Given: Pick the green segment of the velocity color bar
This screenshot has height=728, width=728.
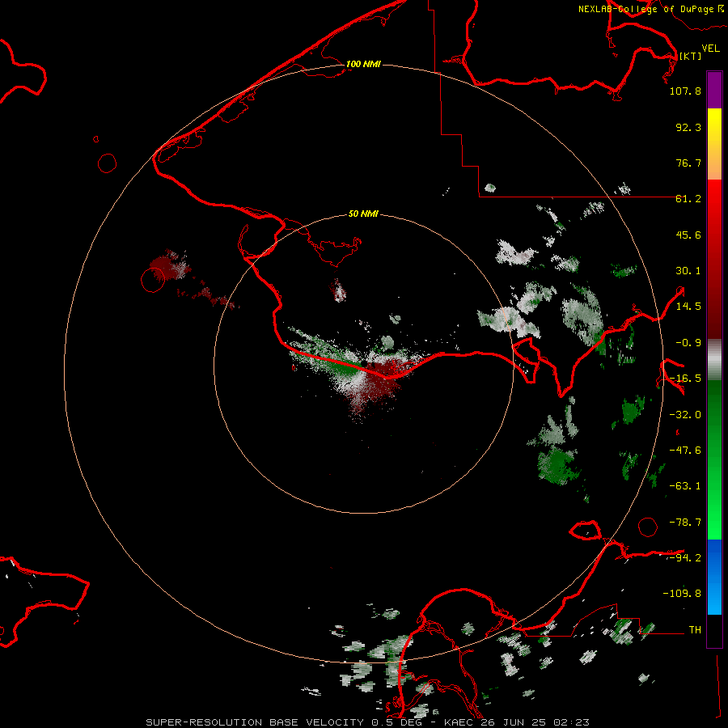Looking at the screenshot, I should click(714, 459).
